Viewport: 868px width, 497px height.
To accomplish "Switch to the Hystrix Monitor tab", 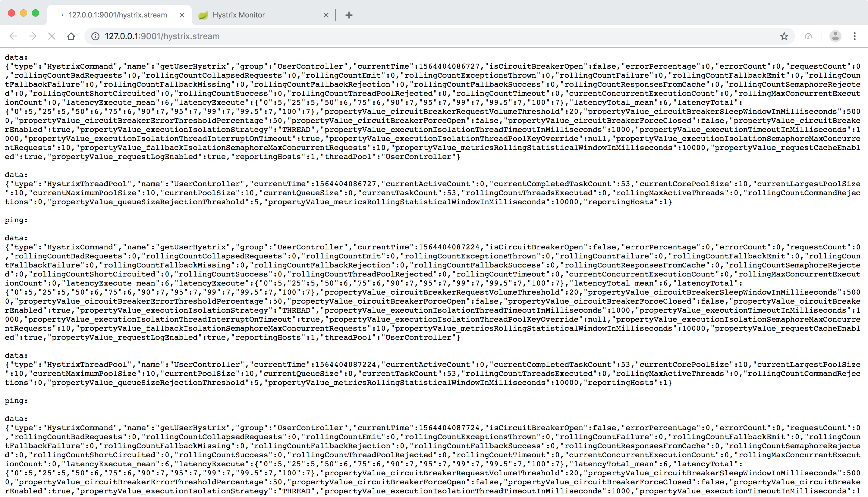I will click(263, 15).
